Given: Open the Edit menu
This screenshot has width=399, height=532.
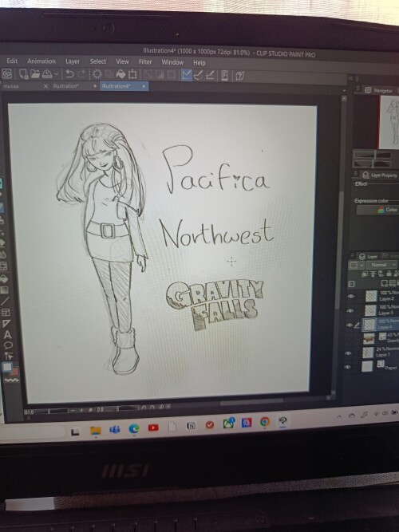Looking at the screenshot, I should [x=12, y=61].
